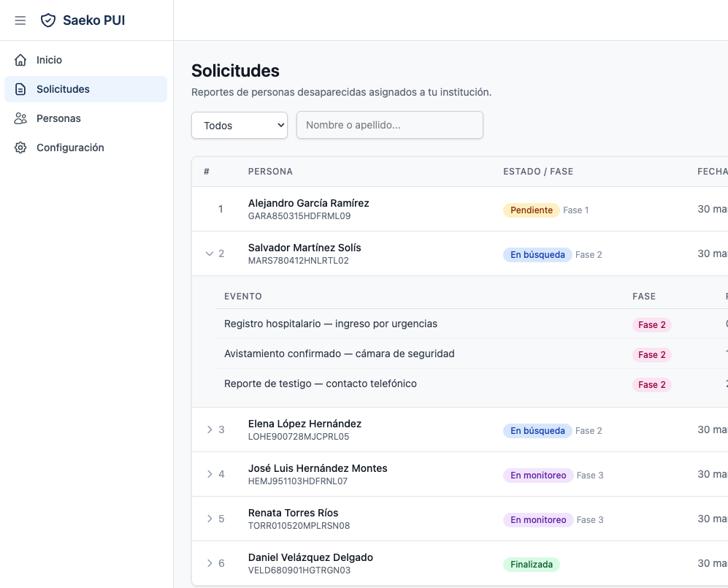Click the Personas people icon
This screenshot has height=588, width=728.
click(x=21, y=118)
